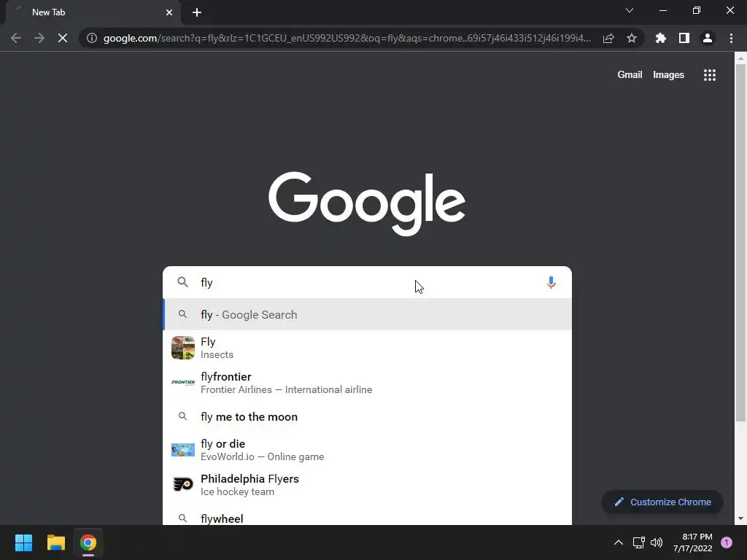Click into the fly search field
Viewport: 747px width, 560px height.
pos(367,282)
